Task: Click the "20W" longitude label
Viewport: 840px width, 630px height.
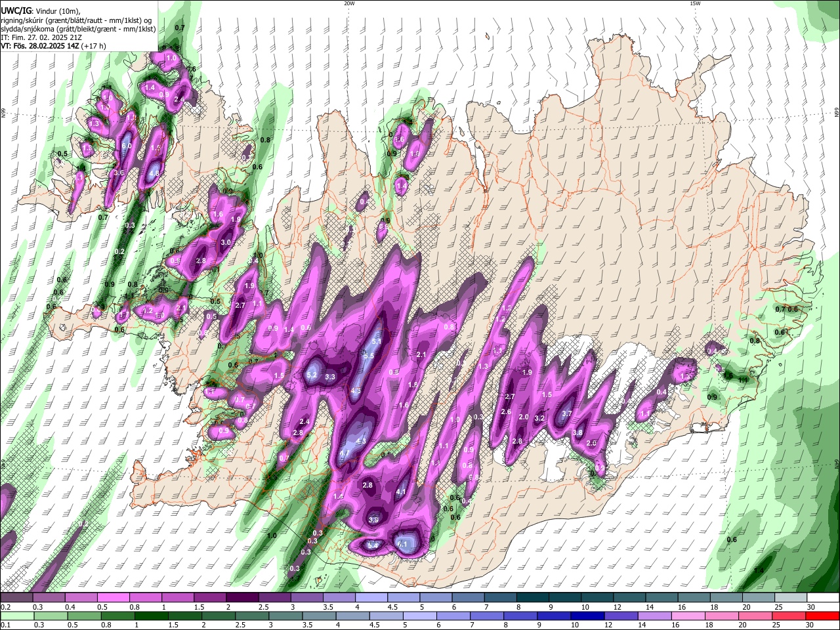Action: pos(349,3)
